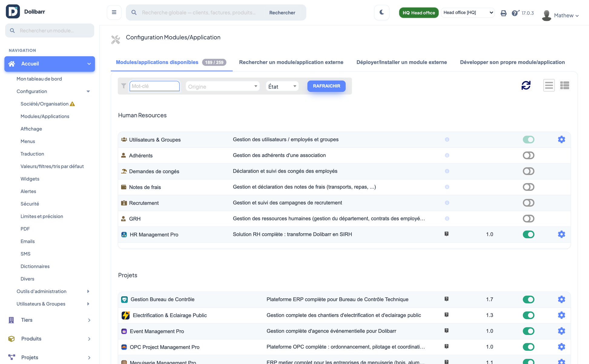Open settings gear for Gestion Bureau de Contrôle
This screenshot has width=589, height=364.
click(561, 299)
